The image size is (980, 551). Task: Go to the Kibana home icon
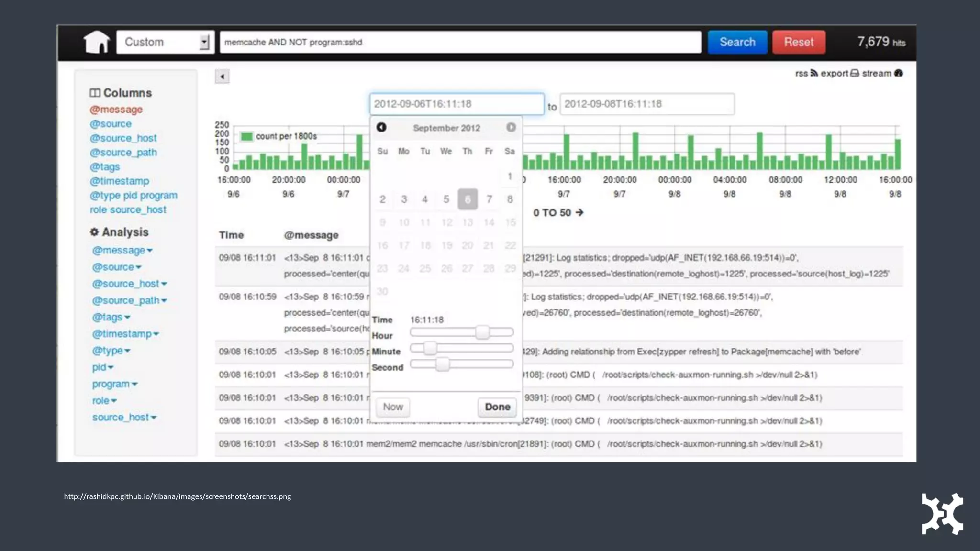point(97,42)
